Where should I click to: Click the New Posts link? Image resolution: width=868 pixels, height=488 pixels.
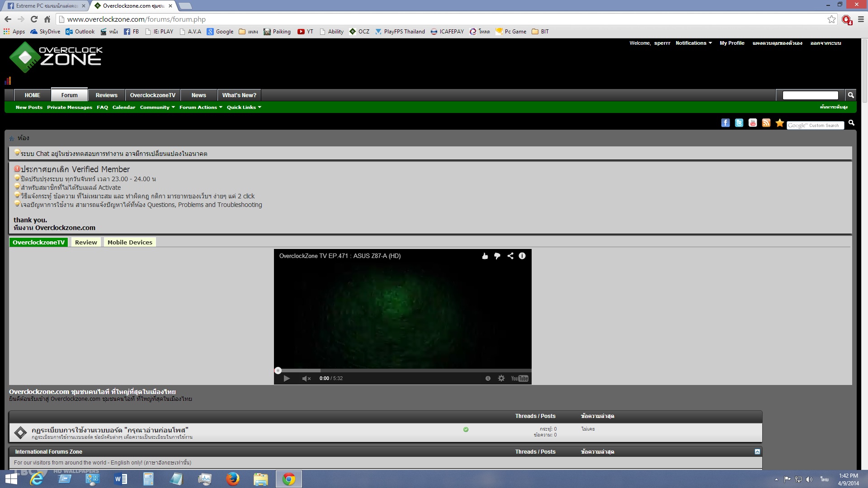pyautogui.click(x=29, y=107)
